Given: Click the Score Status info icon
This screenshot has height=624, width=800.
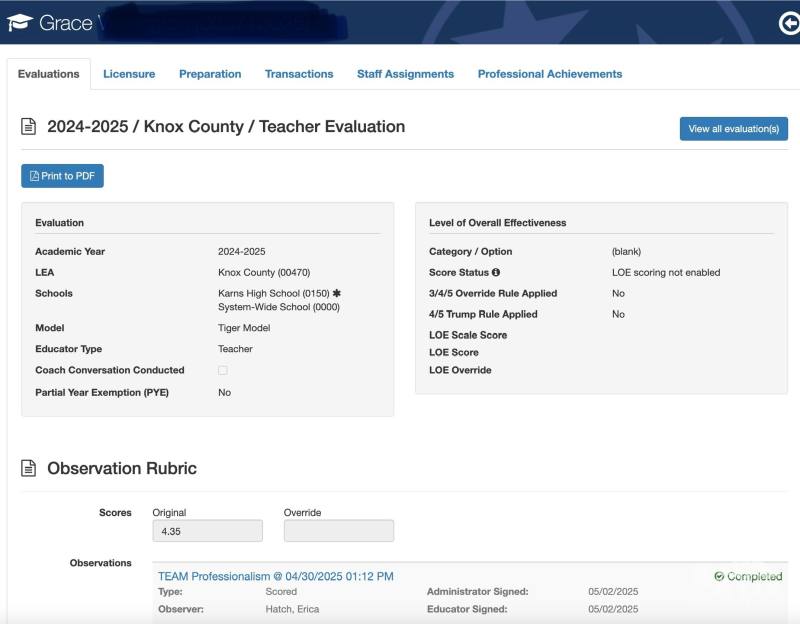Looking at the screenshot, I should pyautogui.click(x=495, y=272).
